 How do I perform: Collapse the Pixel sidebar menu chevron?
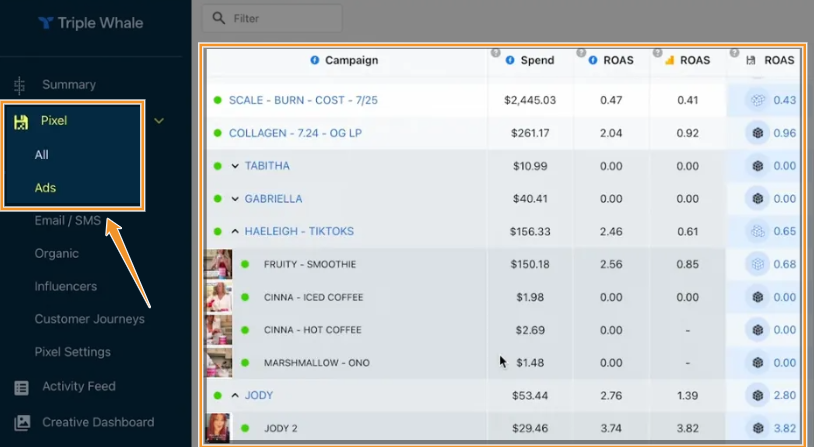pyautogui.click(x=159, y=121)
